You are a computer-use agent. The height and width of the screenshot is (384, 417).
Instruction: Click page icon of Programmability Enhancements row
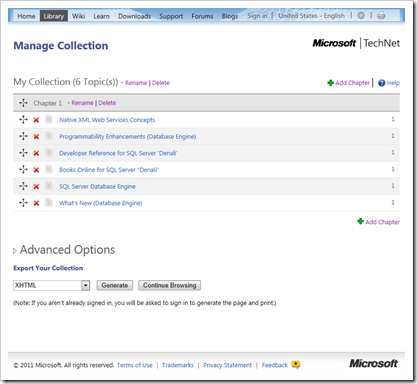[x=49, y=136]
